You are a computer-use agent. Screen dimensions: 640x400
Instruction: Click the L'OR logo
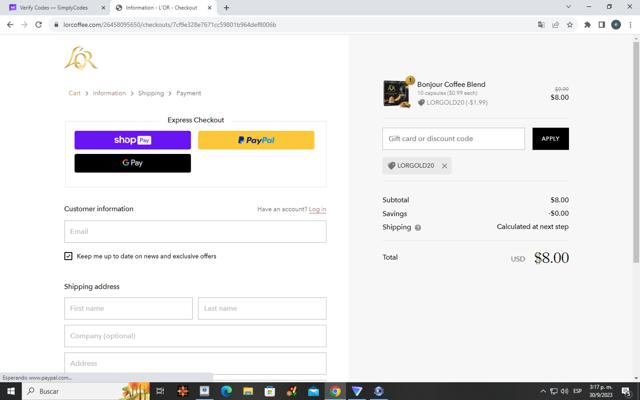coord(81,58)
